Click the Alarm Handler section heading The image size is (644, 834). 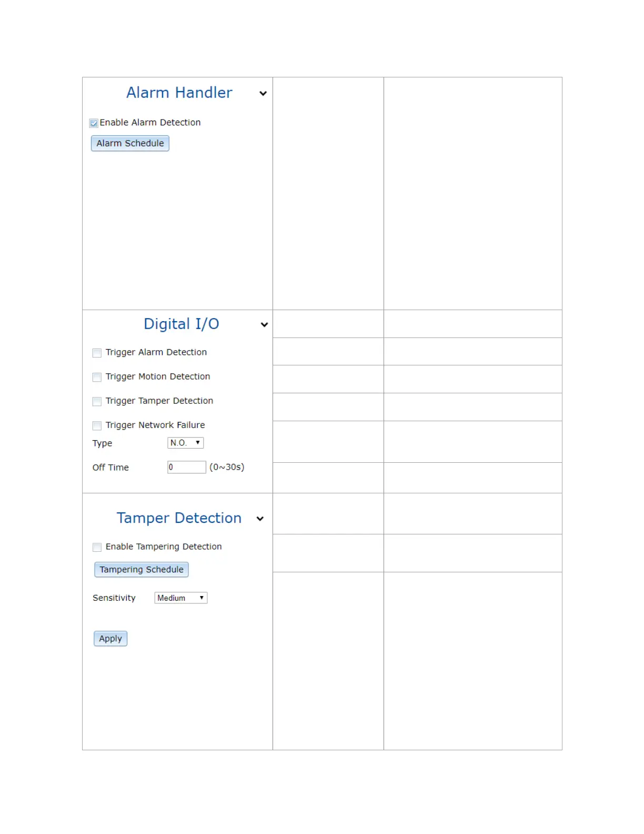point(179,93)
